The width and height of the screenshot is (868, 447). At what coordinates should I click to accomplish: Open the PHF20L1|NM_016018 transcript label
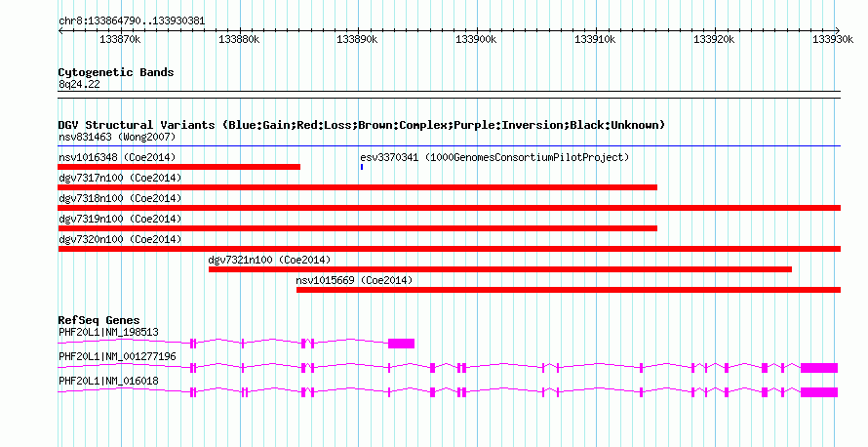click(x=108, y=381)
